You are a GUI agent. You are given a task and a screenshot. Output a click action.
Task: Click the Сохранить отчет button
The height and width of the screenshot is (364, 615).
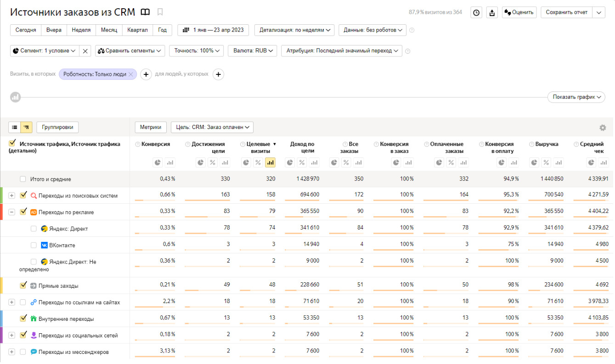pyautogui.click(x=566, y=12)
